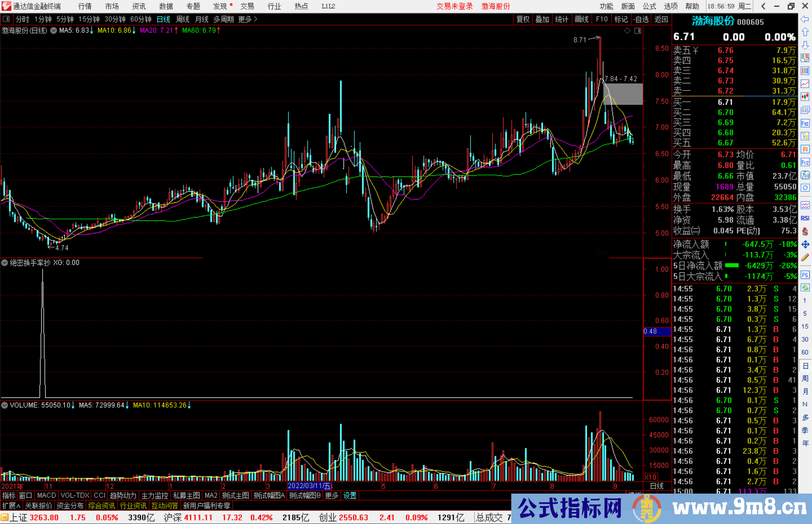Click the 复权 button
The image size is (812, 524).
(x=523, y=19)
